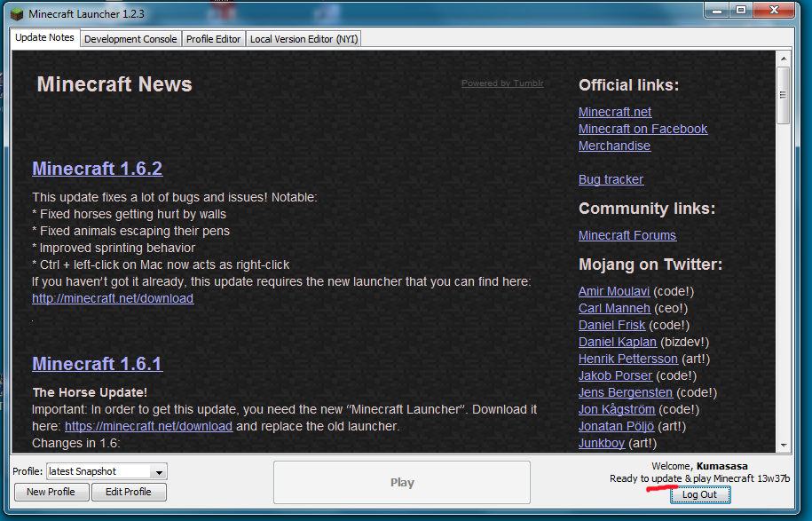
Task: Open Jon Kågström's Twitter link
Action: (616, 409)
